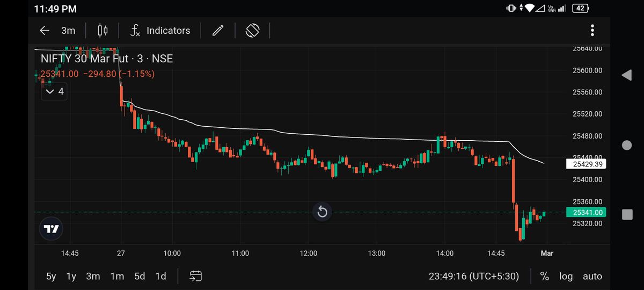Toggle percent scale mode
The height and width of the screenshot is (290, 644).
[545, 277]
